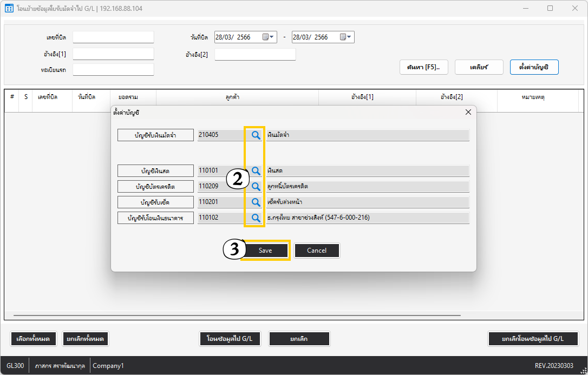Click the อ้างอิง[2] reference input field
Viewport: 588px width, 375px height.
click(x=255, y=55)
